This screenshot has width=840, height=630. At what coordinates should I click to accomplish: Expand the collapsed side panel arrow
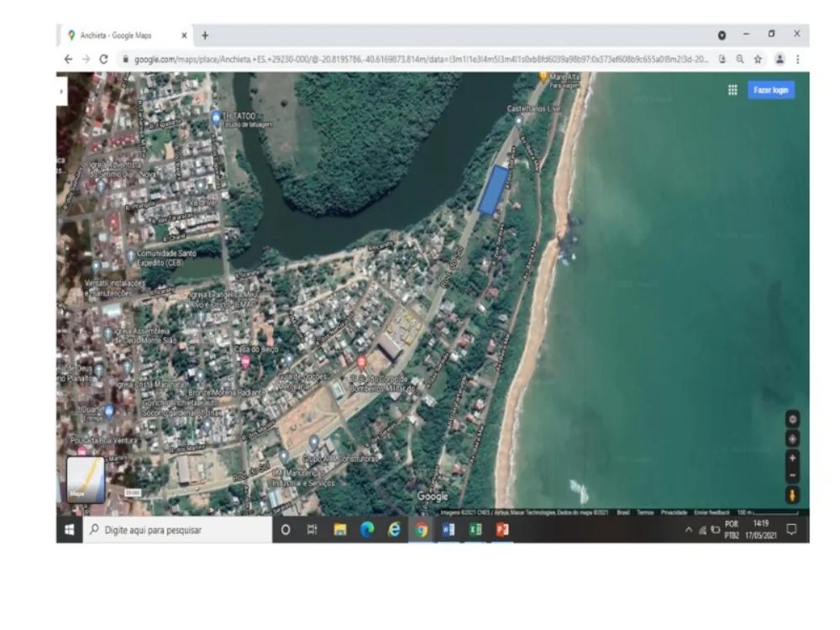click(x=61, y=92)
